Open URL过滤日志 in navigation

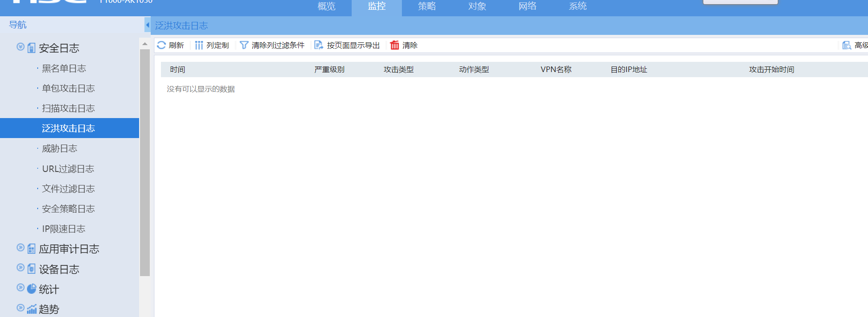68,169
